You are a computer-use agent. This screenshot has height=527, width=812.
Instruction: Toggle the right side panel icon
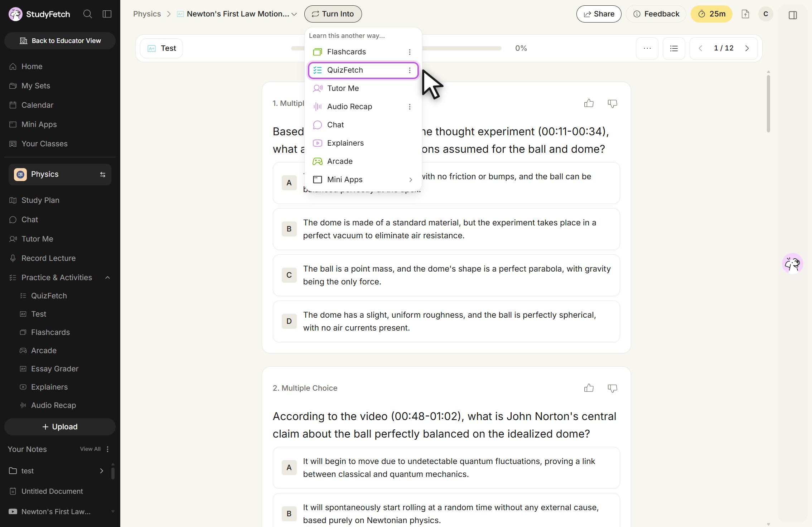793,15
